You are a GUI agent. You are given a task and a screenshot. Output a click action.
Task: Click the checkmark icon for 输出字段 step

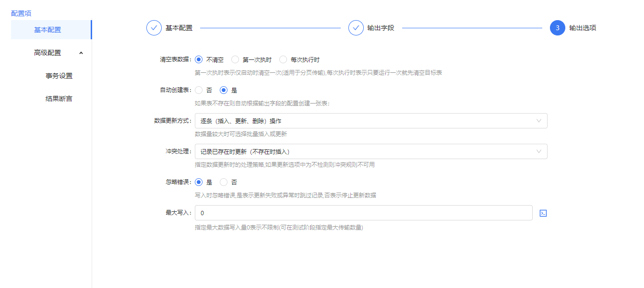[356, 28]
